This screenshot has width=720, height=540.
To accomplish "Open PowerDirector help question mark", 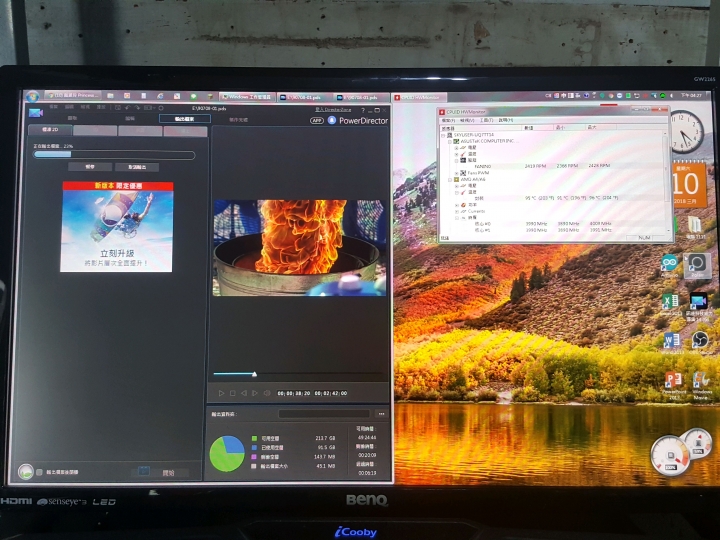I will pos(363,110).
